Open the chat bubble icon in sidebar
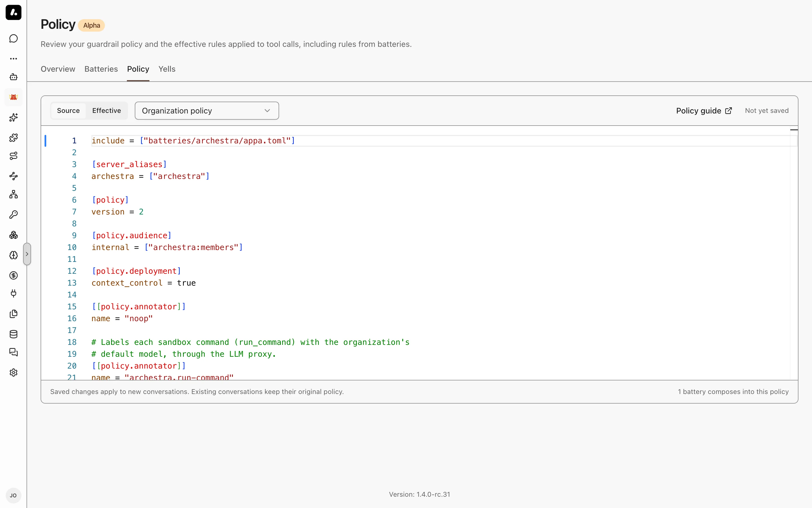The image size is (812, 508). click(x=14, y=39)
